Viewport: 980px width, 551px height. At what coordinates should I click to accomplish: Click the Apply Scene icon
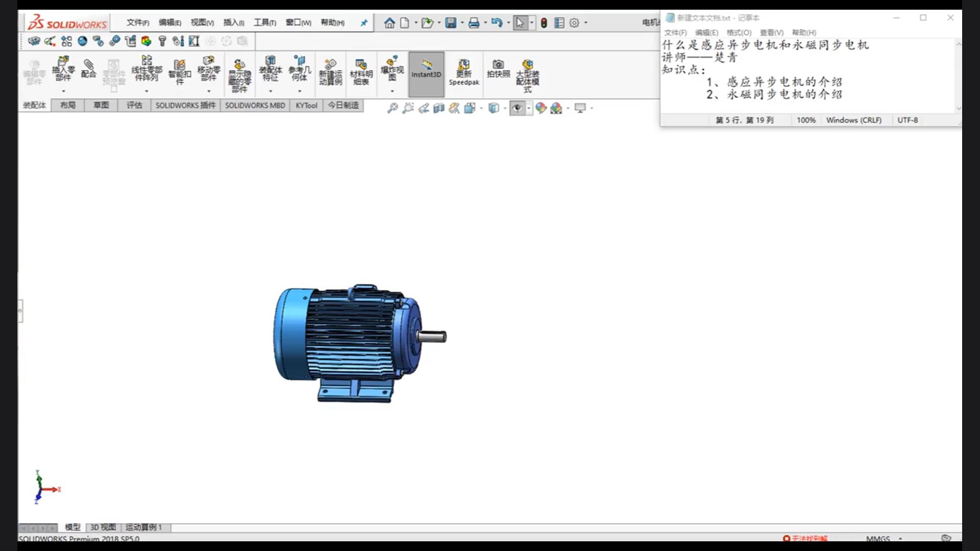556,108
